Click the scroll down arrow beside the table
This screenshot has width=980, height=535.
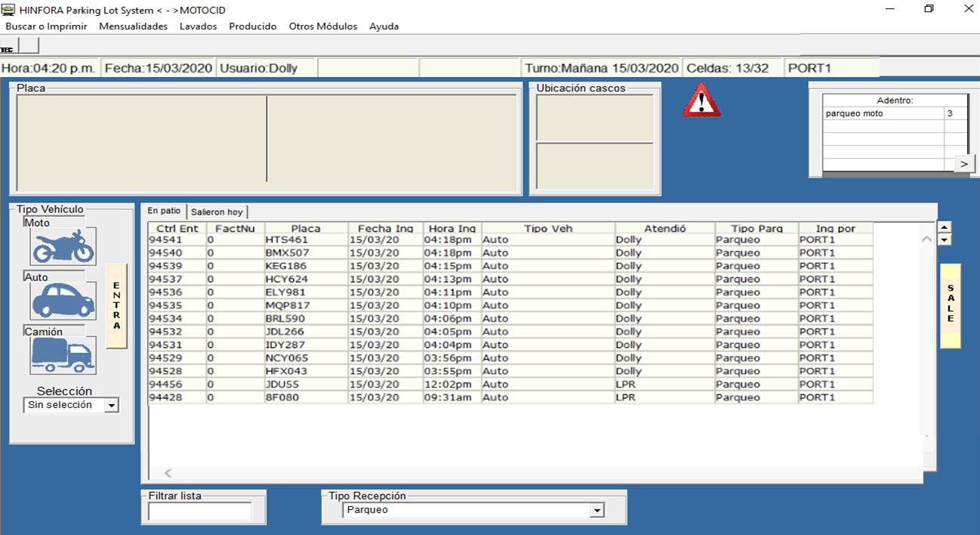(x=944, y=240)
